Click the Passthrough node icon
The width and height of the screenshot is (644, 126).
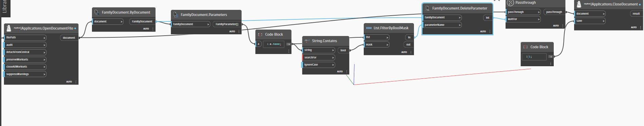510,3
